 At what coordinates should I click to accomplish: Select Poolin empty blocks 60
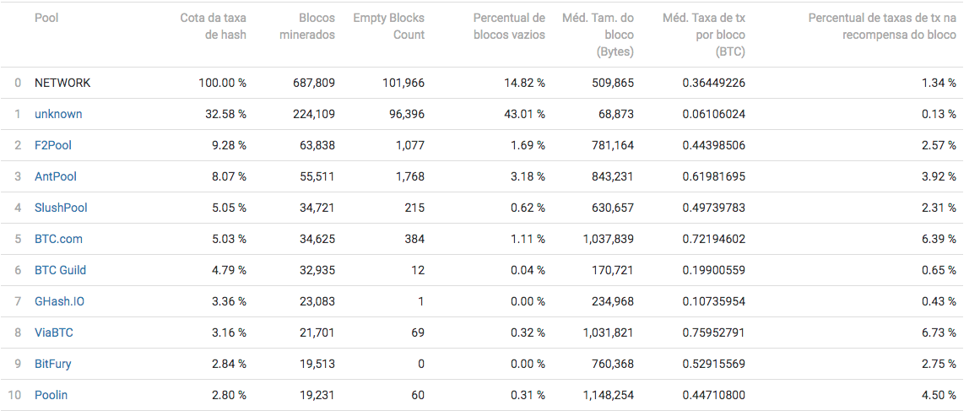click(418, 395)
